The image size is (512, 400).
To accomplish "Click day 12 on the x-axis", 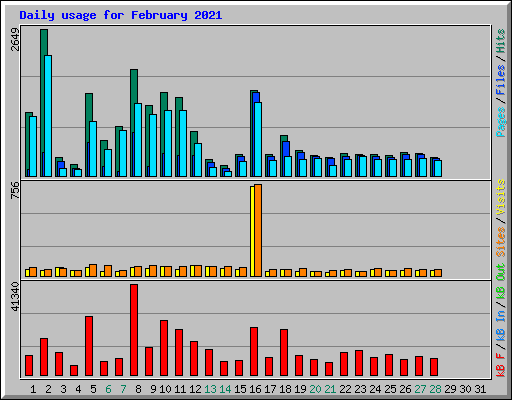I will point(195,389).
